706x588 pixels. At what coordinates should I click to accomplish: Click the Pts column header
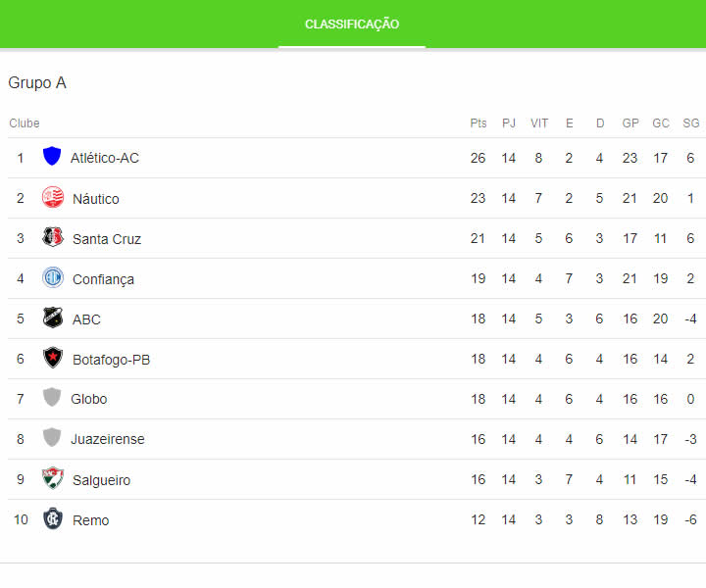click(x=479, y=123)
